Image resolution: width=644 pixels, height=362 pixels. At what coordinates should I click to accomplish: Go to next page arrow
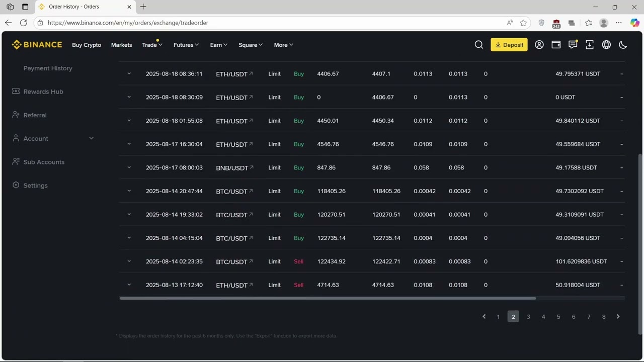click(x=618, y=316)
